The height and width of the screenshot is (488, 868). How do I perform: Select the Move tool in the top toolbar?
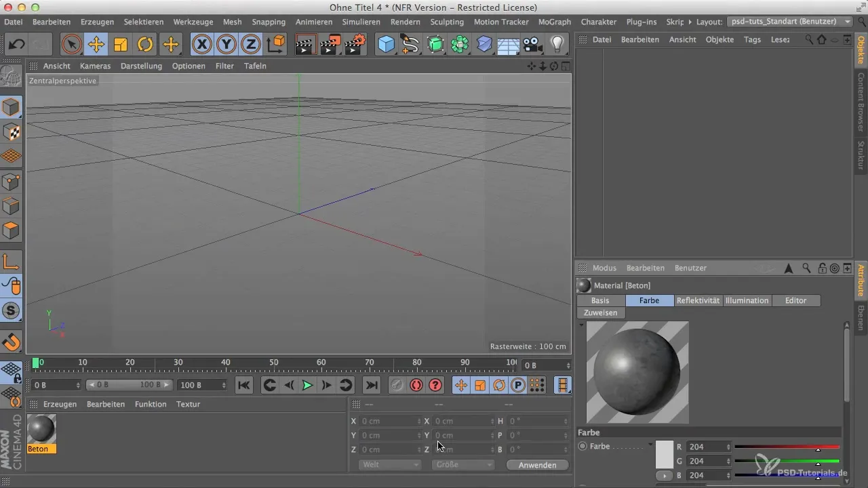(96, 45)
